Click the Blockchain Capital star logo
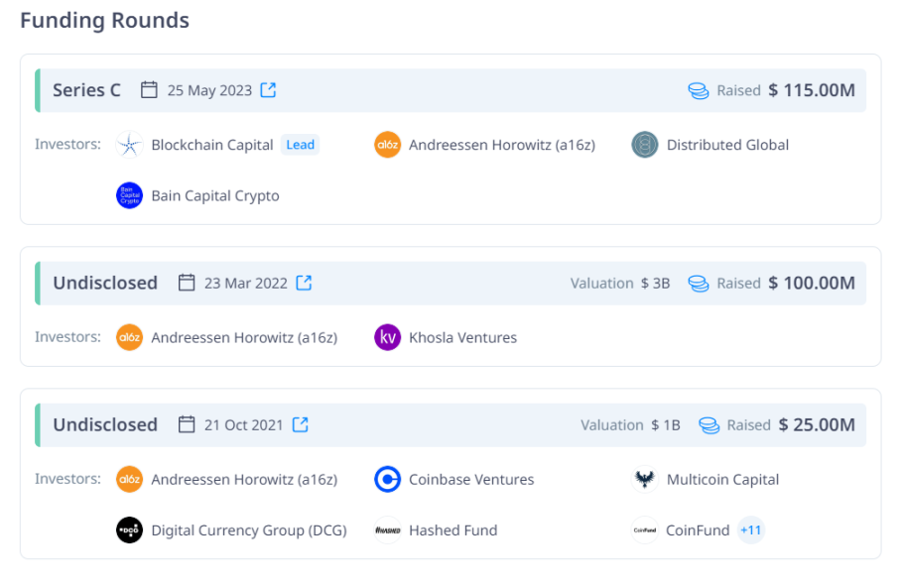 (x=129, y=145)
